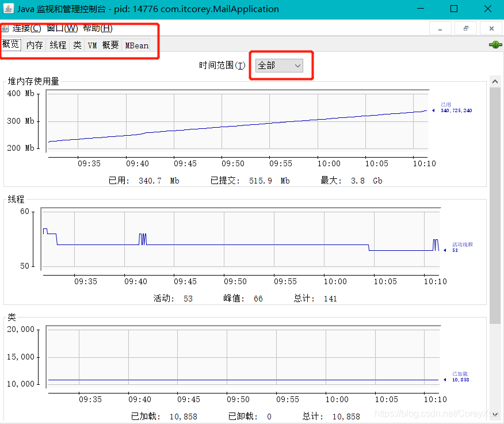Click the 活动: 53 threads value
The image size is (504, 424).
pos(173,299)
